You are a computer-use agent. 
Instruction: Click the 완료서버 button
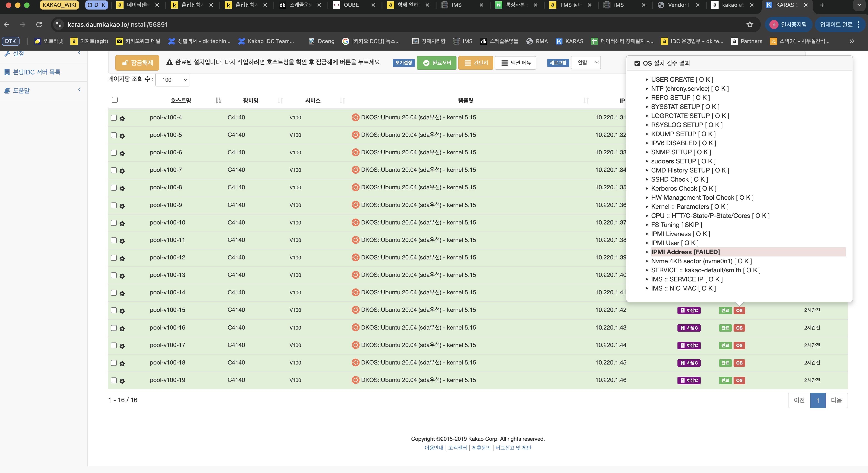coord(436,63)
